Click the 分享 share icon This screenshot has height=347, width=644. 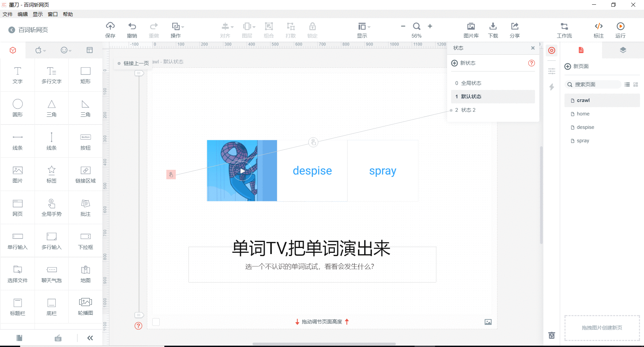[515, 26]
